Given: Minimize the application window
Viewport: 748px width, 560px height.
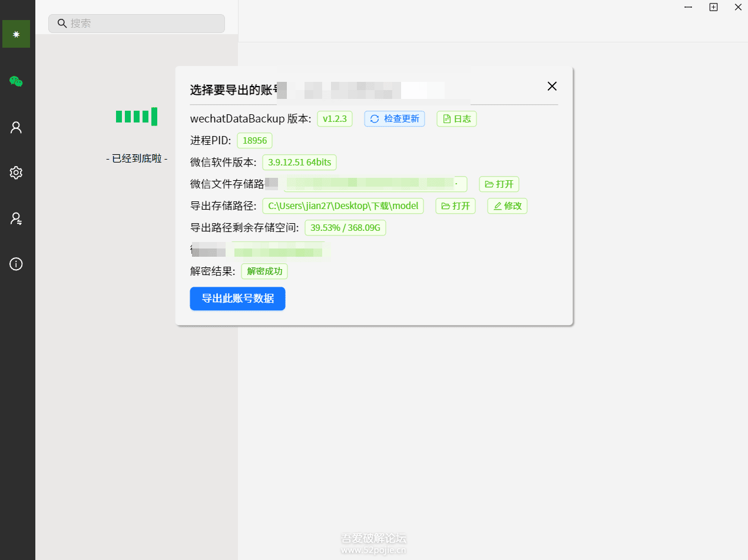Looking at the screenshot, I should 689,7.
